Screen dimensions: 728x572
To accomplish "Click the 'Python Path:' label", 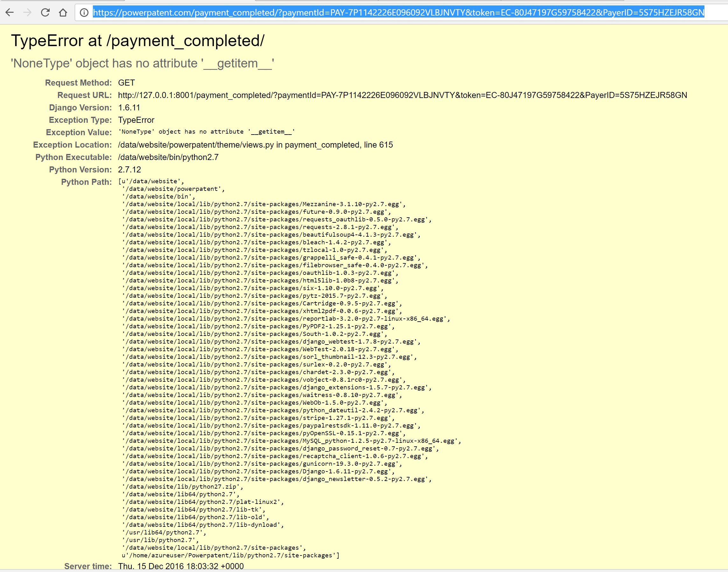I will 87,182.
